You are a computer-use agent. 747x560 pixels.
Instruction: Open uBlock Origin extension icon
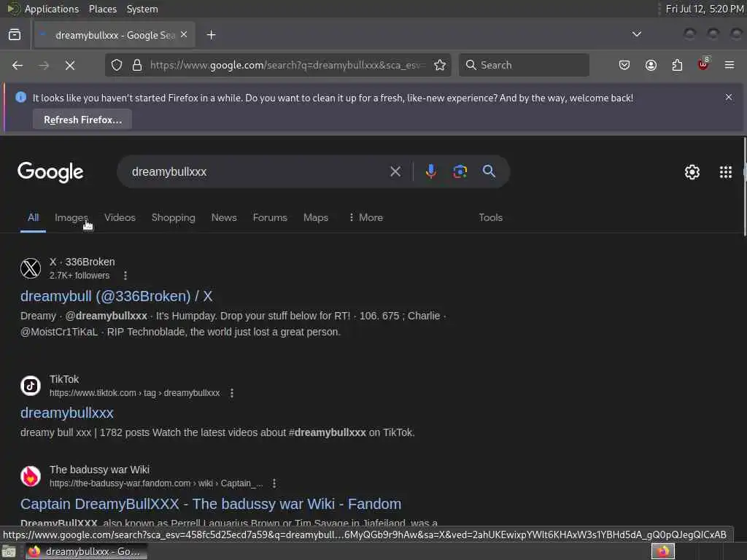(x=703, y=64)
